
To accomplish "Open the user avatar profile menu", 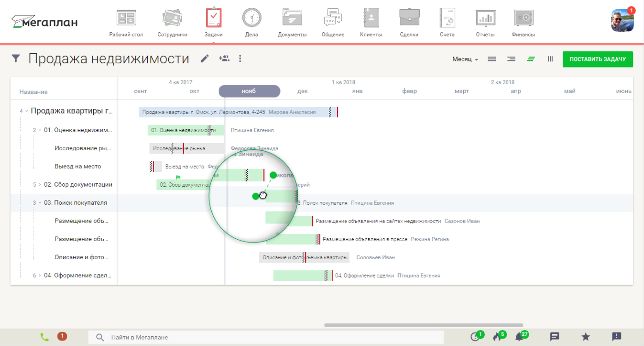I will tap(622, 20).
